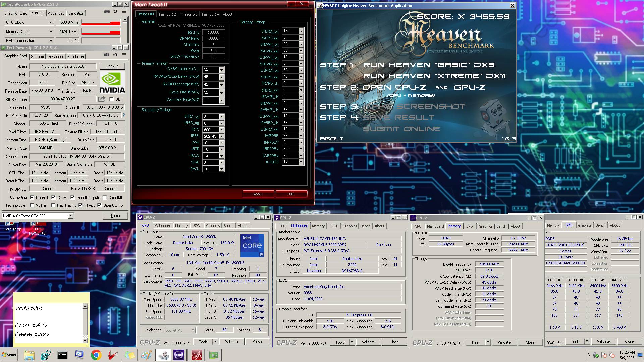Screen dimensions: 644x362
Task: Open the Advanced tab in GPU-Z
Action: 56,57
